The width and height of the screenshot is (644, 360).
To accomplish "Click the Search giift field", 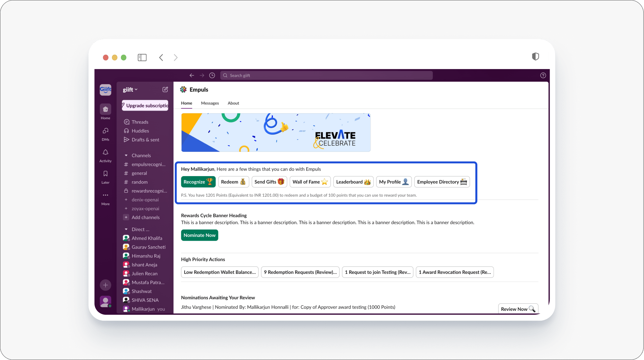I will pos(326,75).
